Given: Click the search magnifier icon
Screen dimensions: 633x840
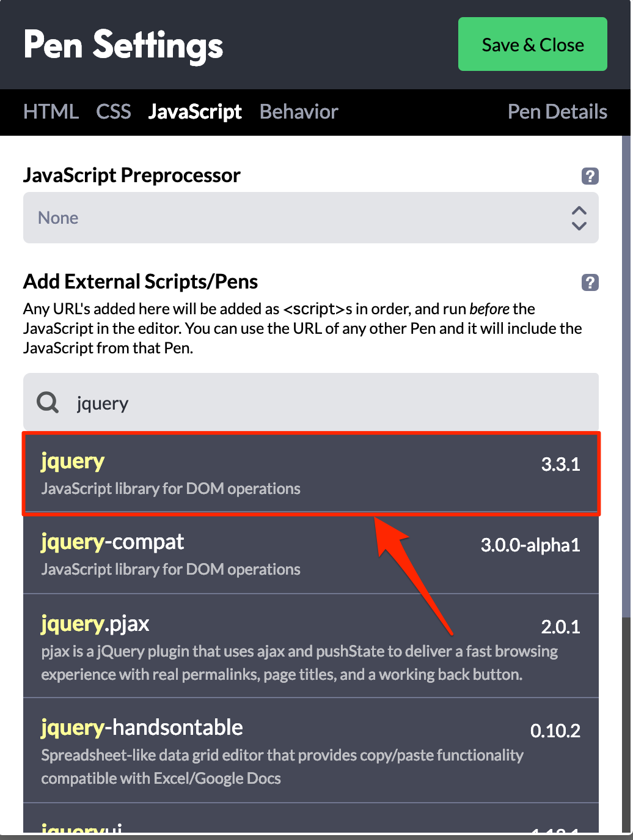Looking at the screenshot, I should 48,402.
